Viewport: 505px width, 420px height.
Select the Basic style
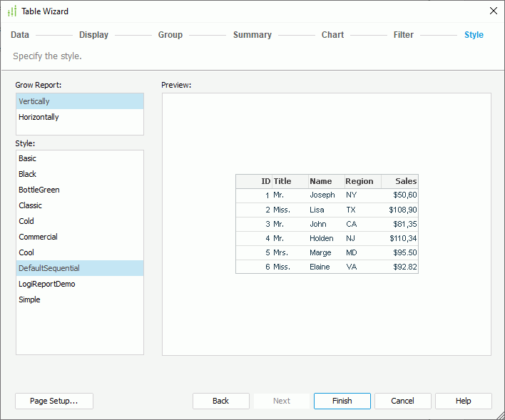click(x=28, y=158)
